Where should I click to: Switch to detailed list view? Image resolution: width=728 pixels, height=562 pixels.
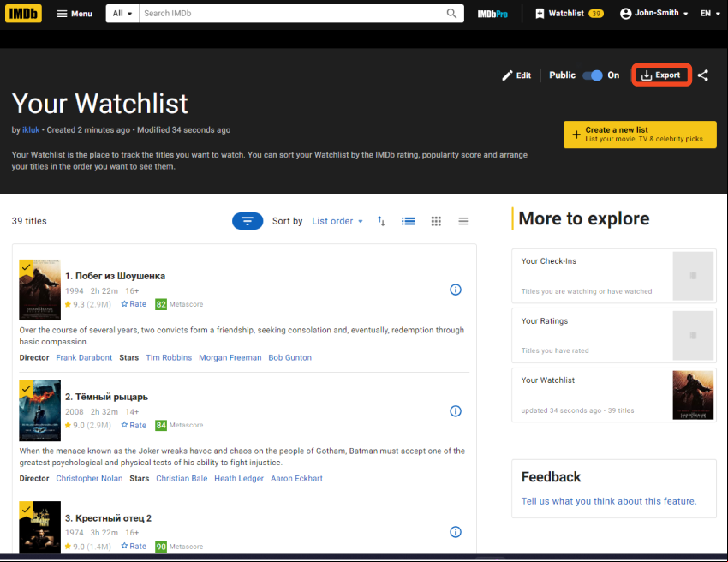coord(409,221)
